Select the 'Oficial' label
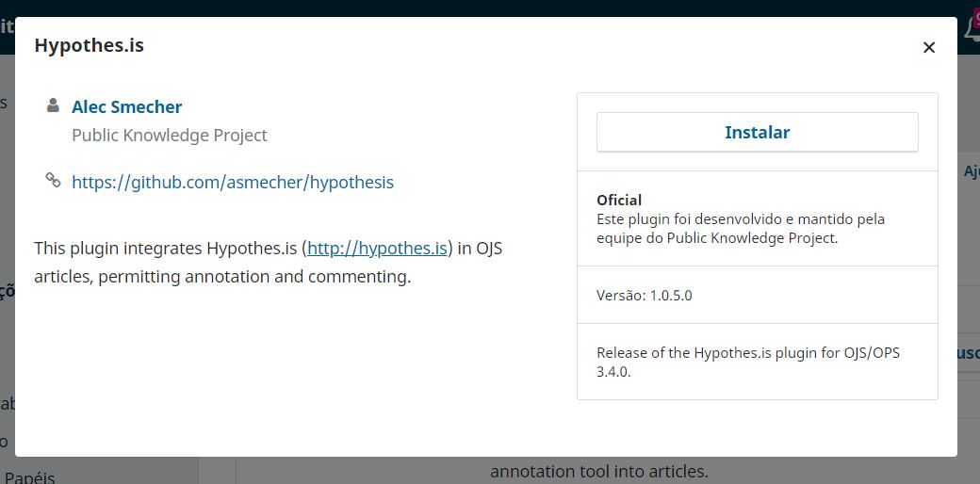 pyautogui.click(x=619, y=200)
